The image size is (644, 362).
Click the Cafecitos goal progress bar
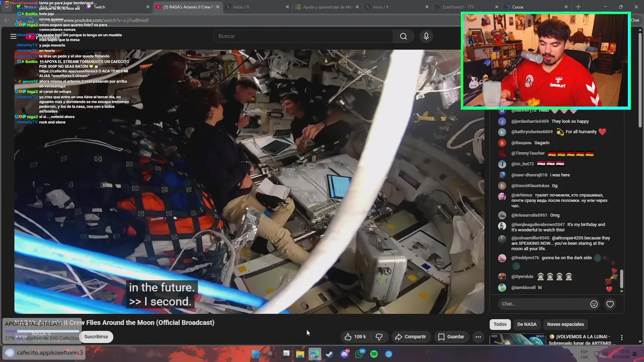point(41,331)
